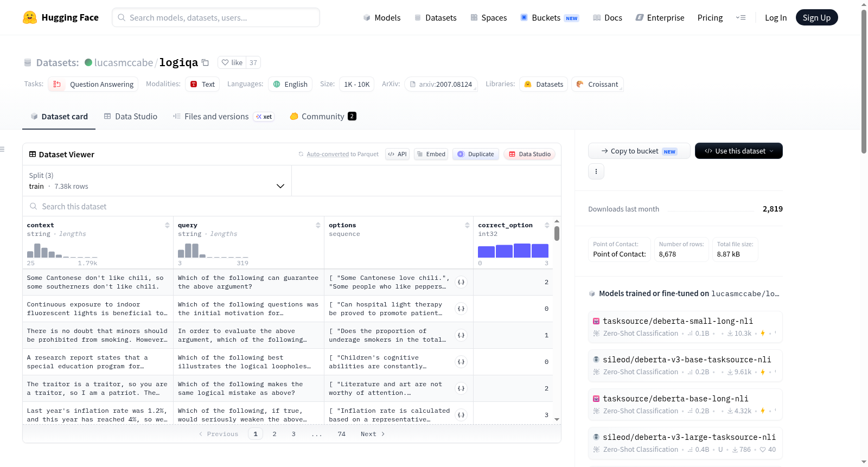Expand options cell in the inflation row
The width and height of the screenshot is (868, 467).
[x=461, y=415]
